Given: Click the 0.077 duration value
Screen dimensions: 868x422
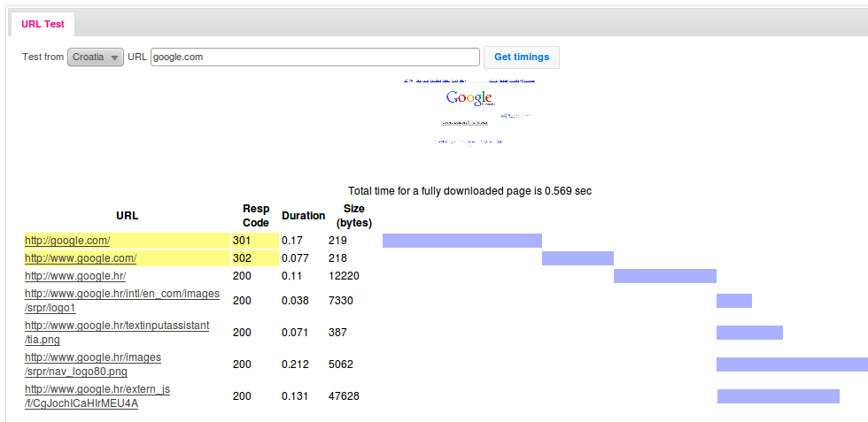Looking at the screenshot, I should pyautogui.click(x=295, y=258).
